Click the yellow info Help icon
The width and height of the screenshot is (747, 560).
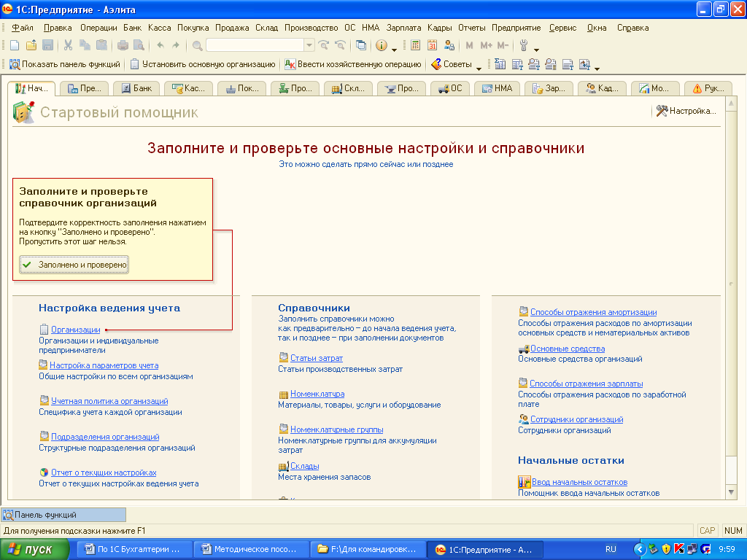[381, 45]
